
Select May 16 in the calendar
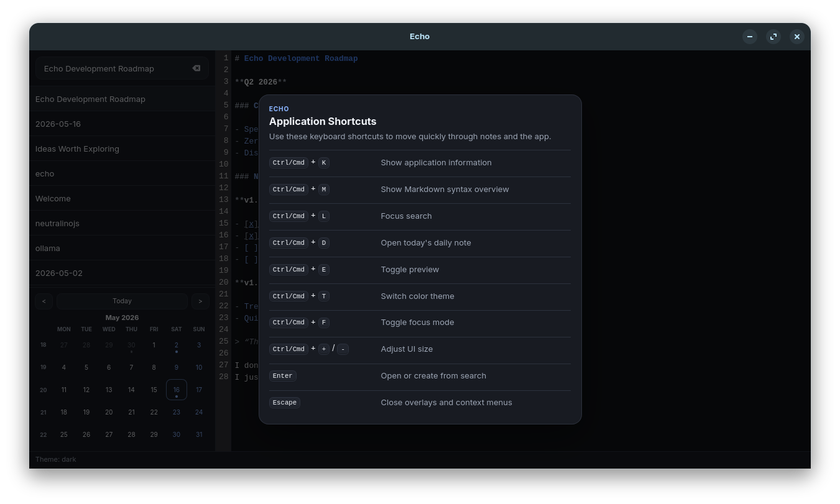pyautogui.click(x=177, y=390)
